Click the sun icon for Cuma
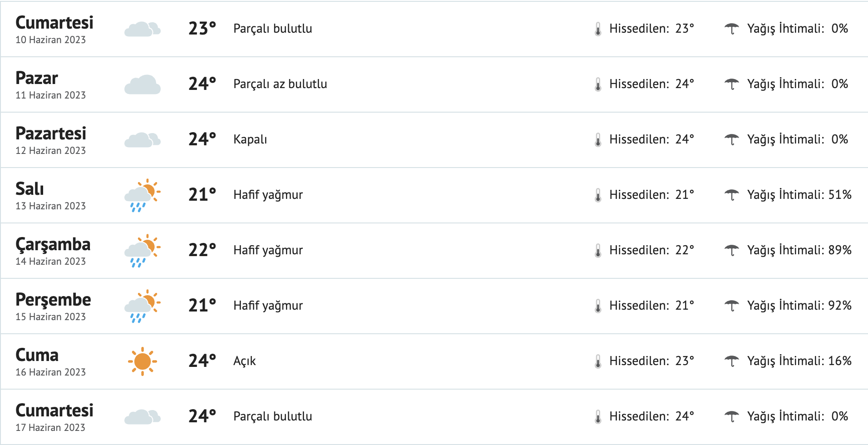 [142, 361]
